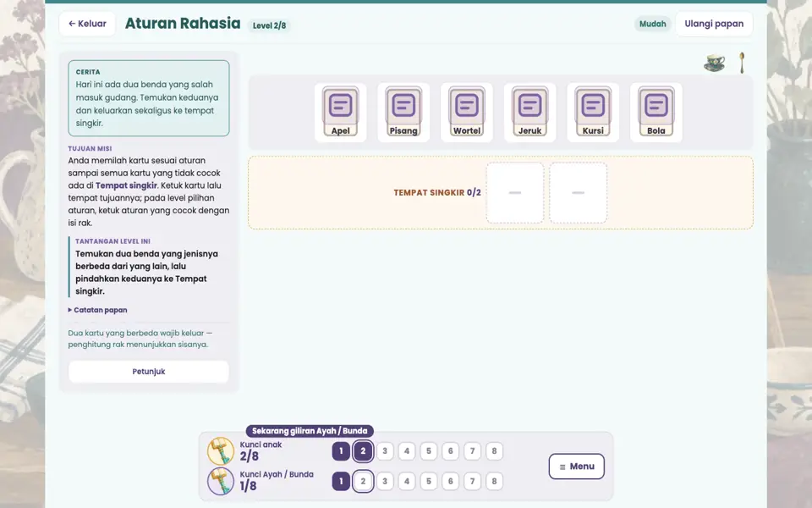Viewport: 812px width, 508px height.
Task: Select Kunci anak level 2
Action: 363,451
